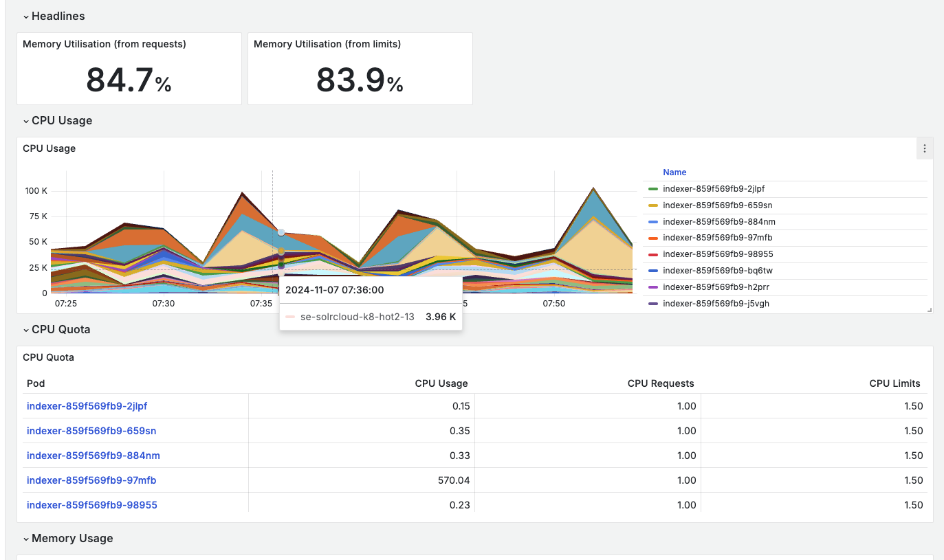944x560 pixels.
Task: Open pod link indexer-859f569fb9-2jlpf in table
Action: tap(87, 406)
